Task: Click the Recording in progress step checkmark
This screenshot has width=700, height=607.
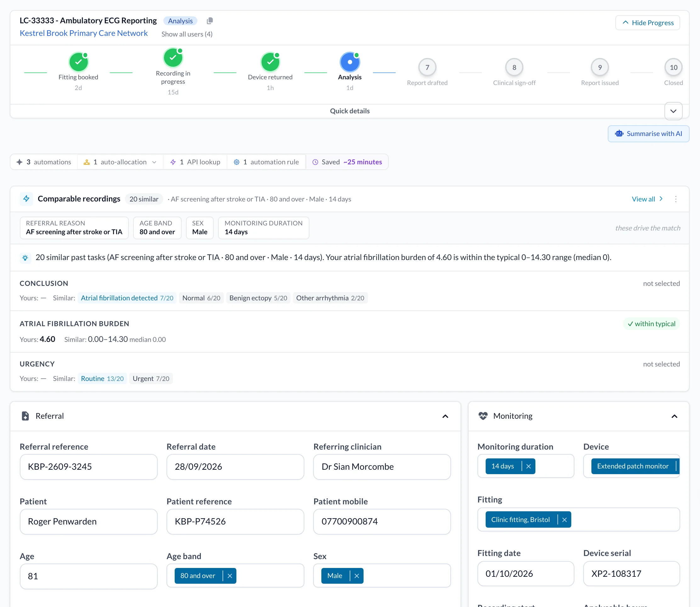Action: pos(173,58)
